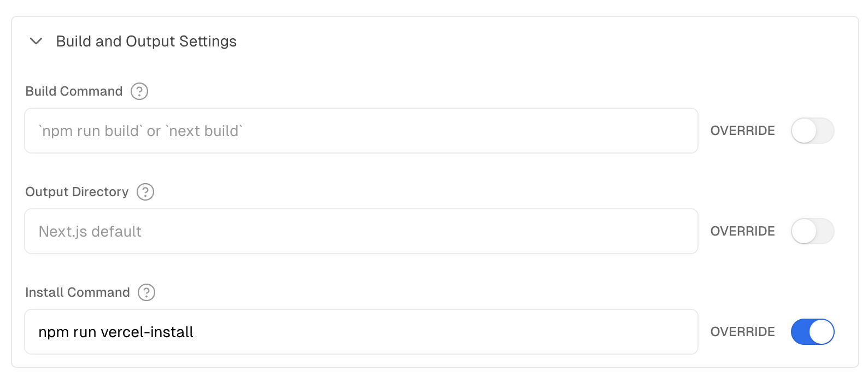Click the Build and Output Settings heading
Screen dimensions: 868x376
pos(146,42)
